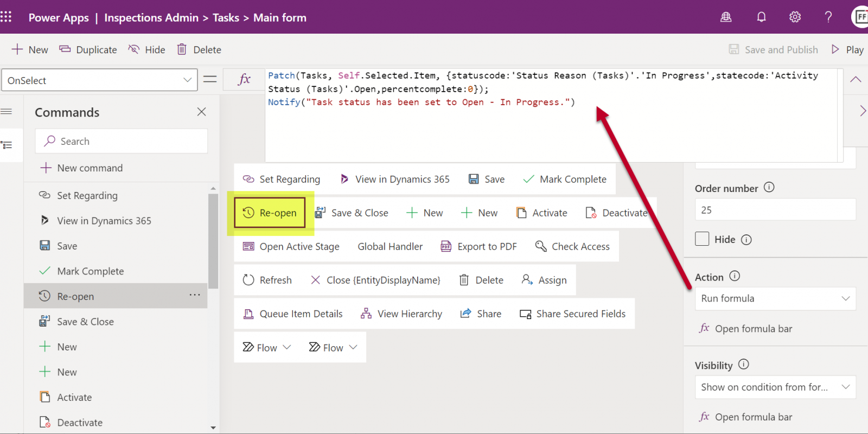
Task: Click Open formula bar under Action
Action: (x=746, y=328)
